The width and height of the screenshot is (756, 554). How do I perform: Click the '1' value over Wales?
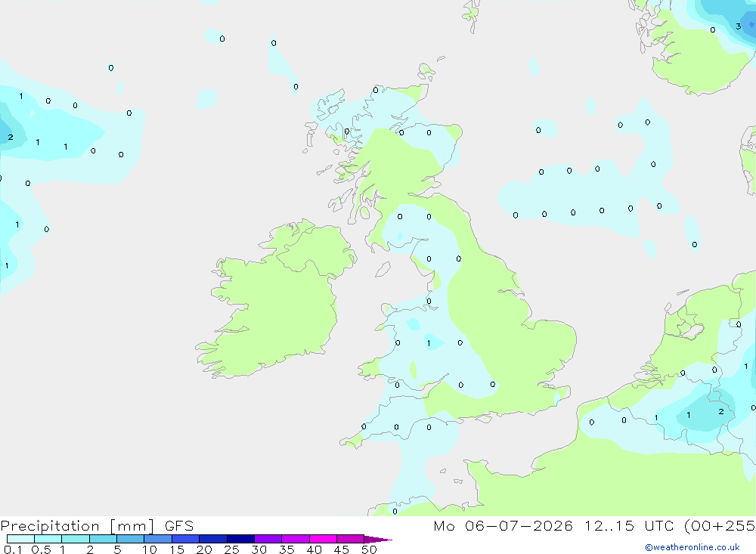(429, 343)
